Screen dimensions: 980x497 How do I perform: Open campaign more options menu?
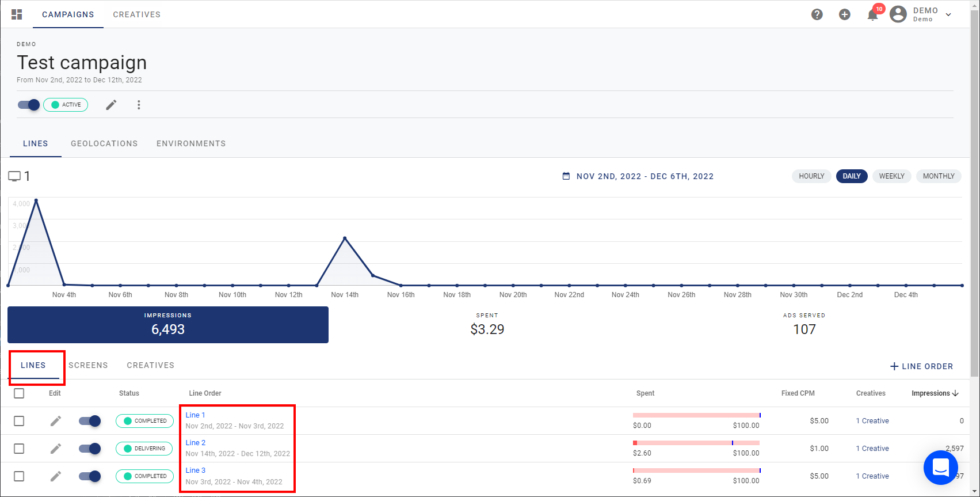[x=139, y=105]
